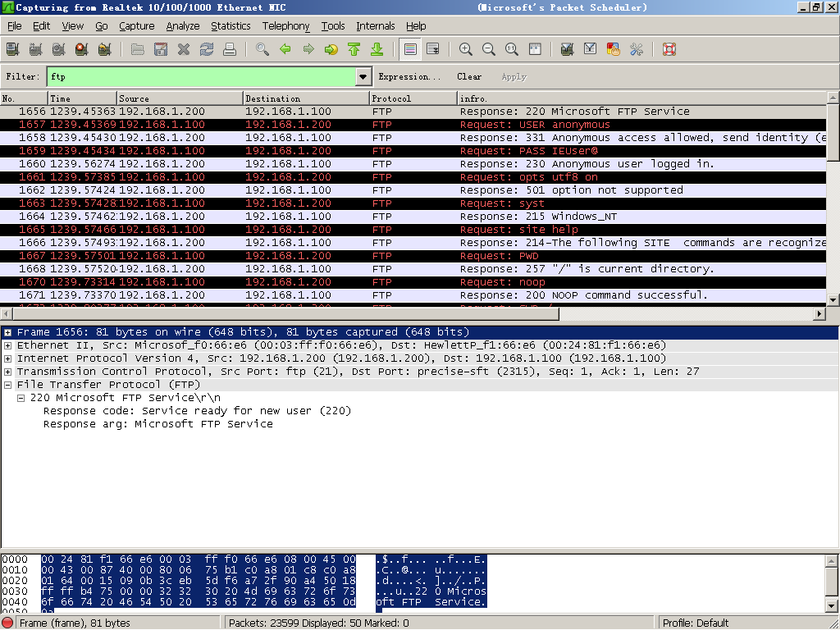840x630 pixels.
Task: Open preferences tools icon
Action: click(x=637, y=49)
